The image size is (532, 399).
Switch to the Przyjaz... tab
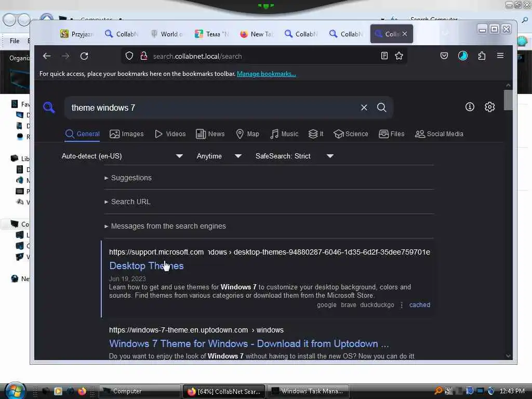pyautogui.click(x=77, y=34)
